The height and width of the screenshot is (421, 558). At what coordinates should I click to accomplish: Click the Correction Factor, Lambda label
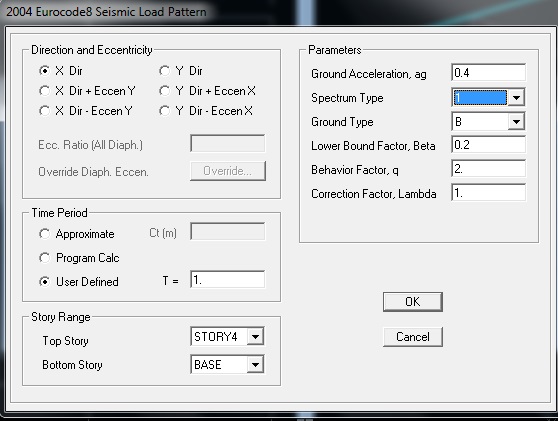coord(374,194)
